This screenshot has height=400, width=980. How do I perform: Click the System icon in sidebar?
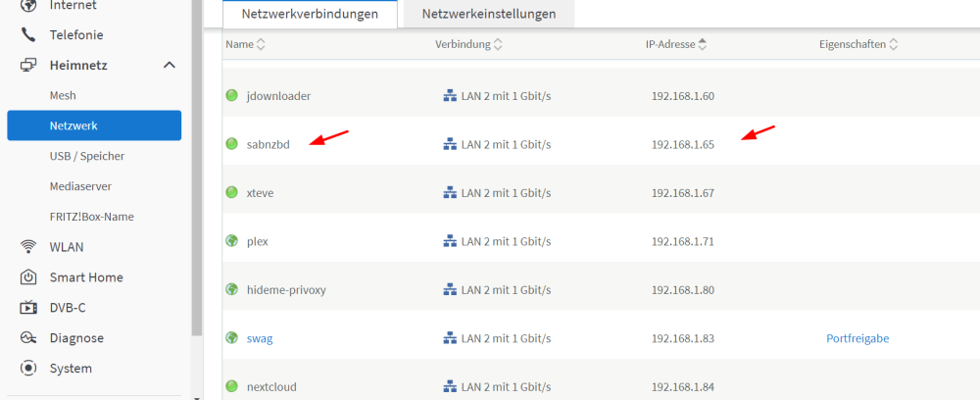28,368
